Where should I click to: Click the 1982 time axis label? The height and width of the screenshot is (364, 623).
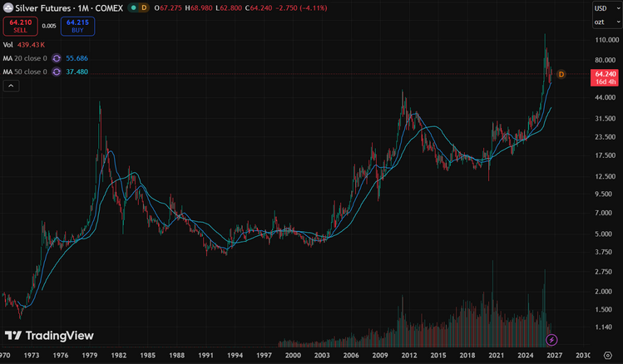tap(118, 356)
